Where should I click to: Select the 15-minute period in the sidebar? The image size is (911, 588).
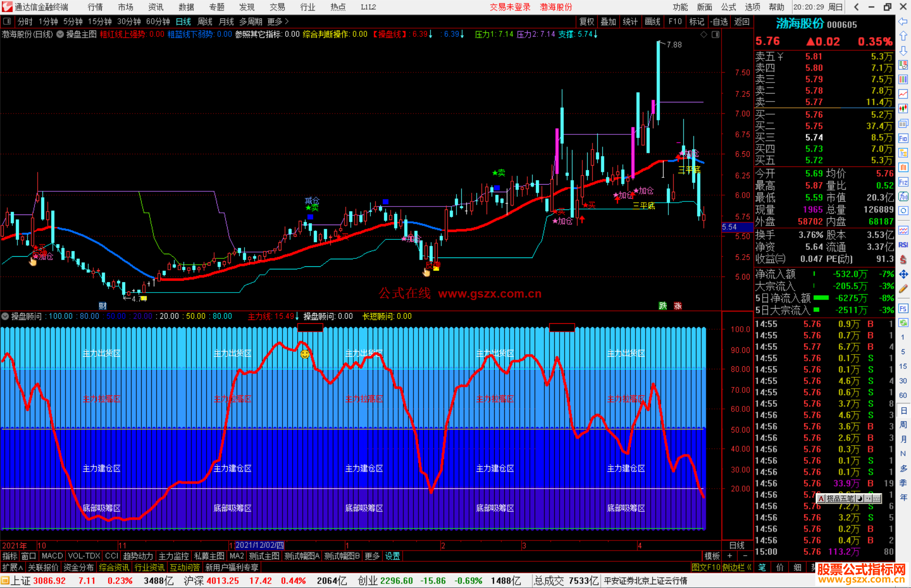[903, 366]
